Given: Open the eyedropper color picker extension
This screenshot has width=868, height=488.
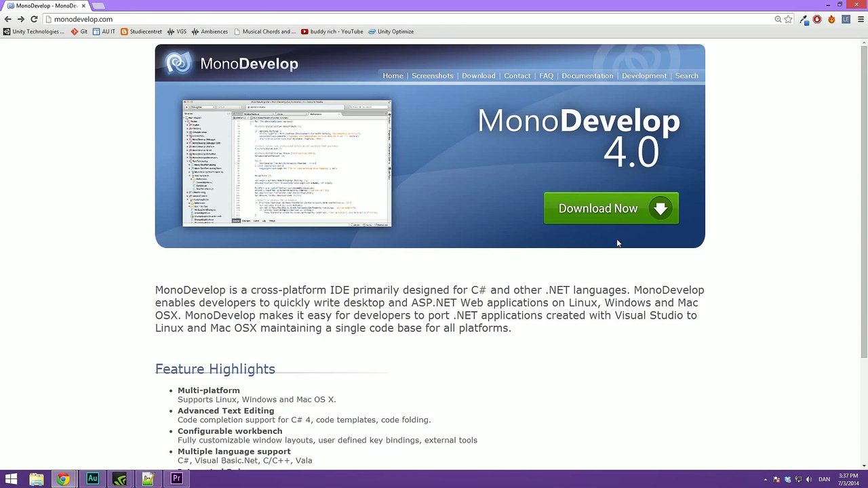Looking at the screenshot, I should pyautogui.click(x=804, y=20).
